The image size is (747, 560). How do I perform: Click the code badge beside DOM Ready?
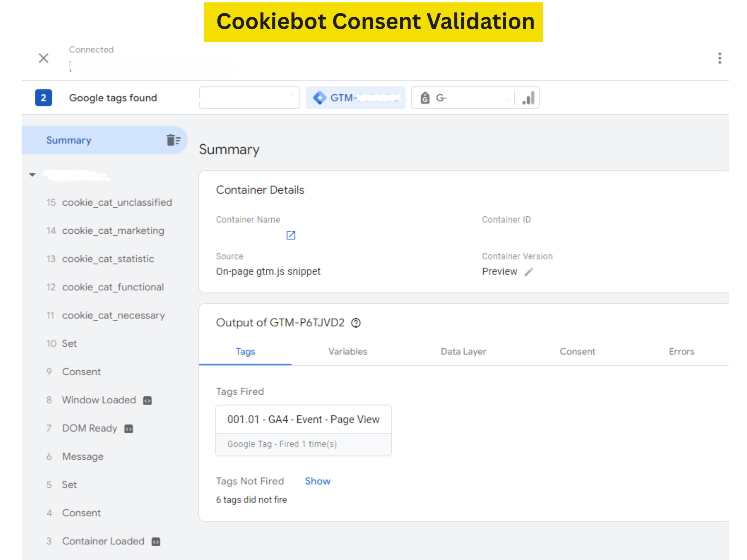[129, 429]
